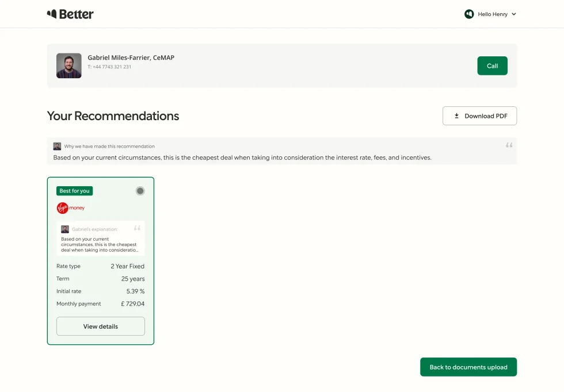Click the Better logo

tap(70, 14)
